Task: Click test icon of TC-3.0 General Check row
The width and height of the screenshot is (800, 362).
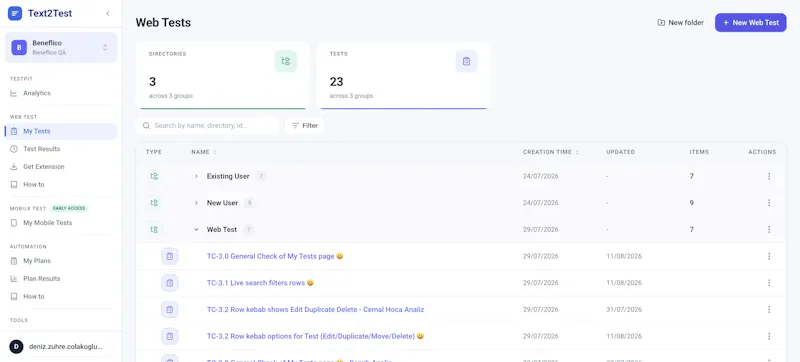Action: [x=170, y=256]
